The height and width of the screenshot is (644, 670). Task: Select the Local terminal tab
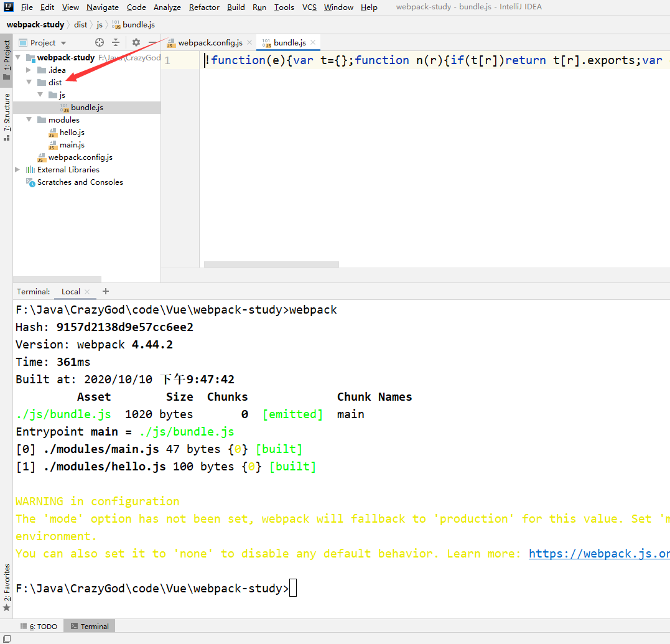click(70, 291)
